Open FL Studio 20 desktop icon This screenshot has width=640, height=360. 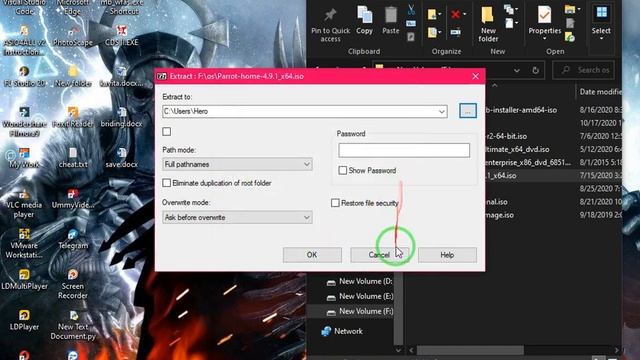[24, 76]
